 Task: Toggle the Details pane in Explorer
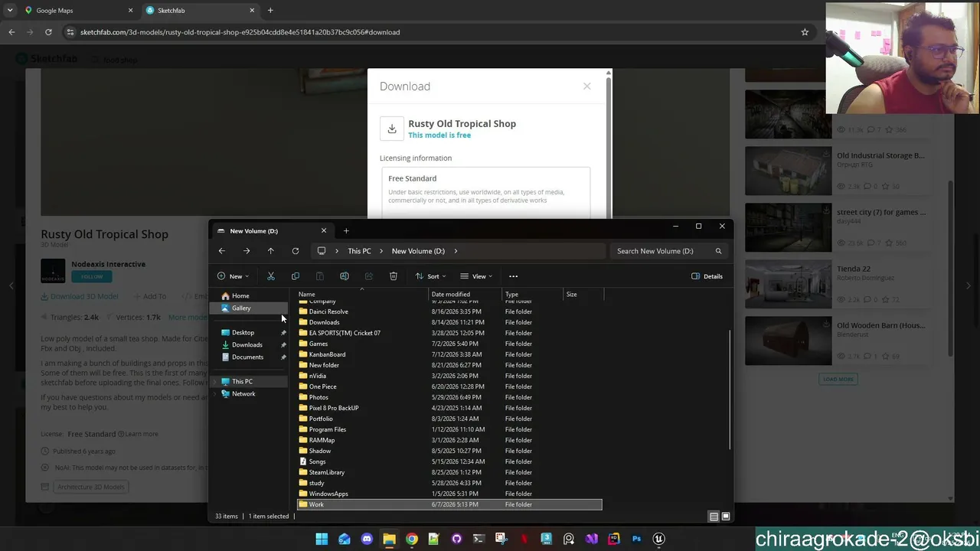[707, 276]
